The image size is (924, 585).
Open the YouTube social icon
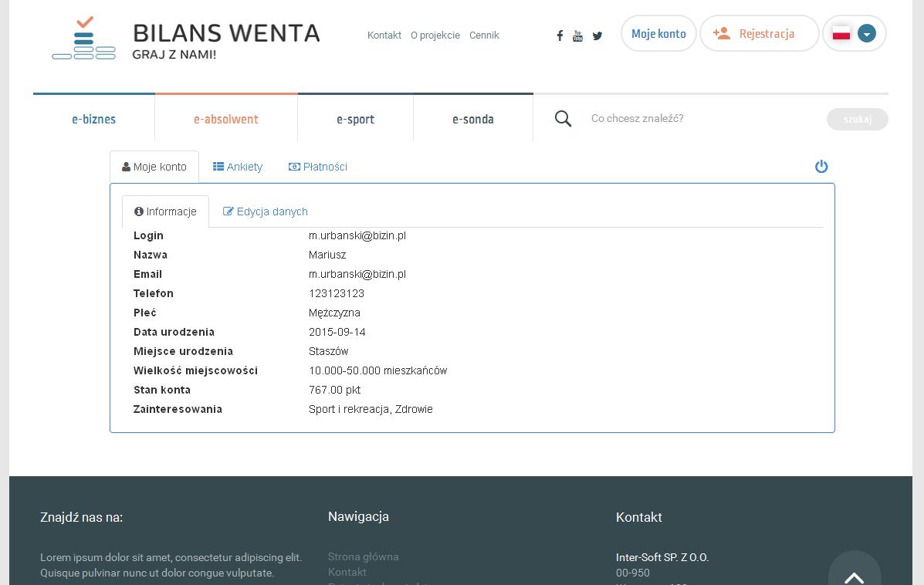[577, 36]
